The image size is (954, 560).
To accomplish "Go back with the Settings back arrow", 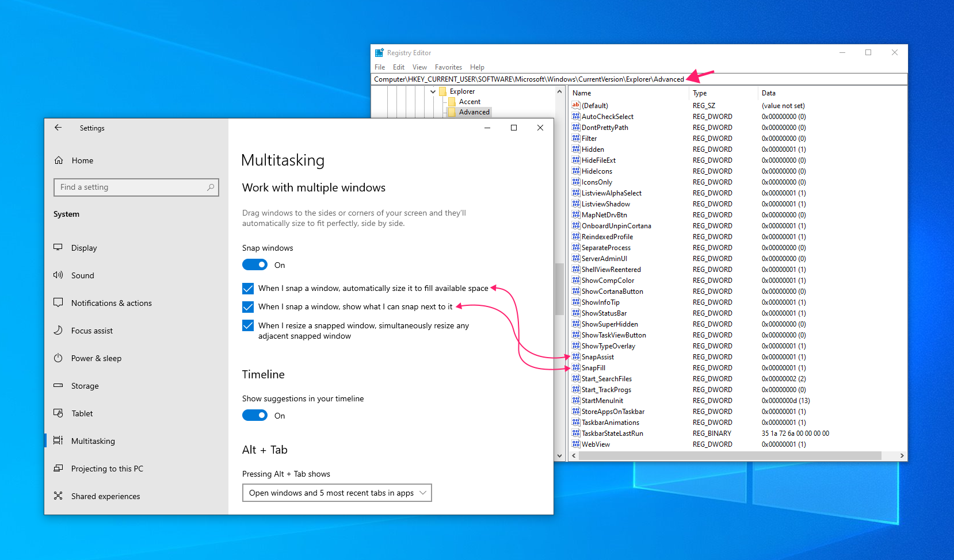I will point(58,128).
